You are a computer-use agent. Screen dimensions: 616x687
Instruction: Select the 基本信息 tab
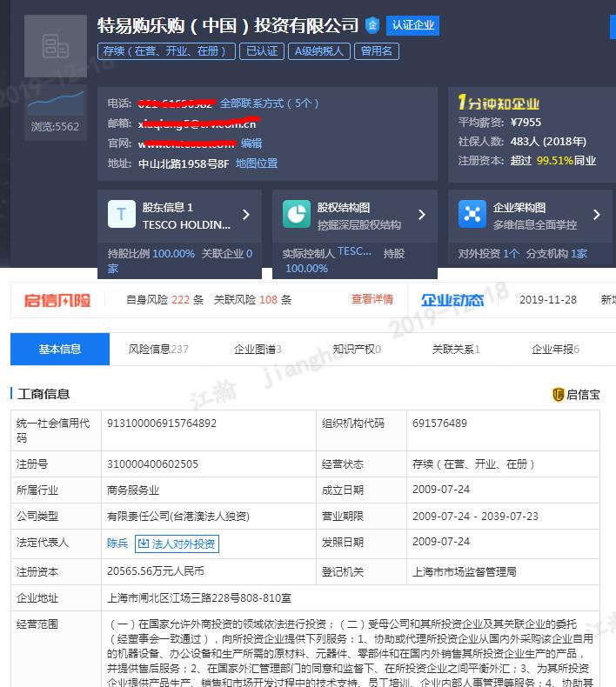(60, 350)
